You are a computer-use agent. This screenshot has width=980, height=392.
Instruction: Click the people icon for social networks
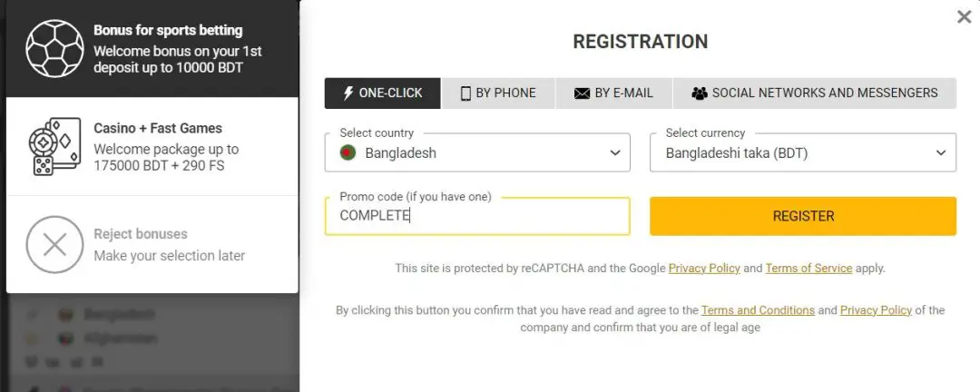[699, 93]
